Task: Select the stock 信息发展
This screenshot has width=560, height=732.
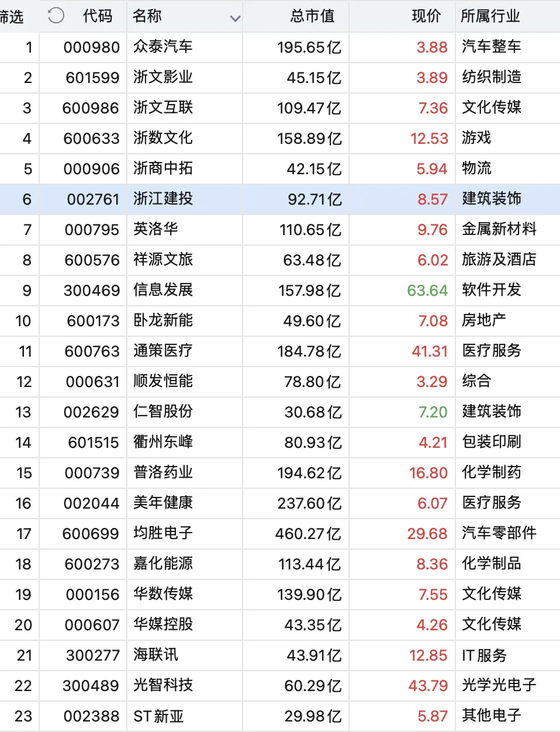Action: [163, 290]
